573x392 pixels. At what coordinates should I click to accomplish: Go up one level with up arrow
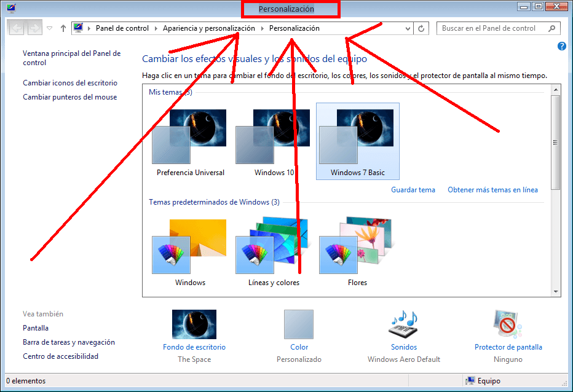coord(63,28)
